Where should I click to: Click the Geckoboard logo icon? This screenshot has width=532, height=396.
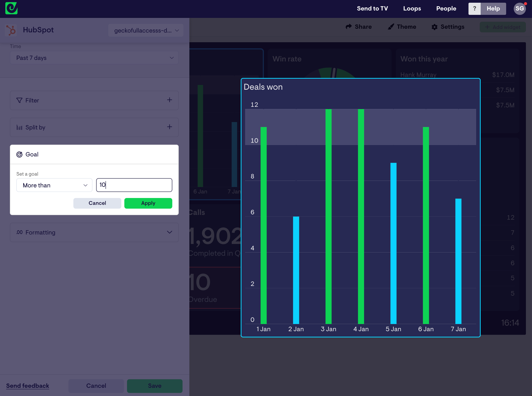click(11, 8)
